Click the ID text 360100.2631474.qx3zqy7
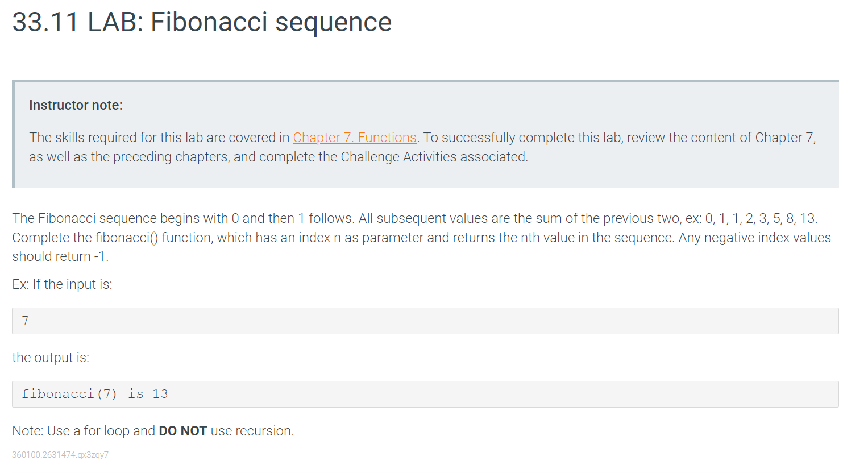Image resolution: width=868 pixels, height=473 pixels. point(60,455)
